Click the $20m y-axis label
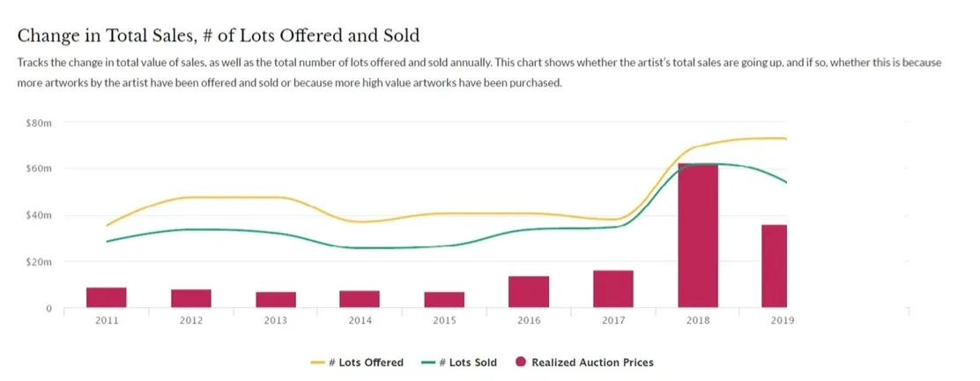The image size is (980, 381). click(x=40, y=262)
